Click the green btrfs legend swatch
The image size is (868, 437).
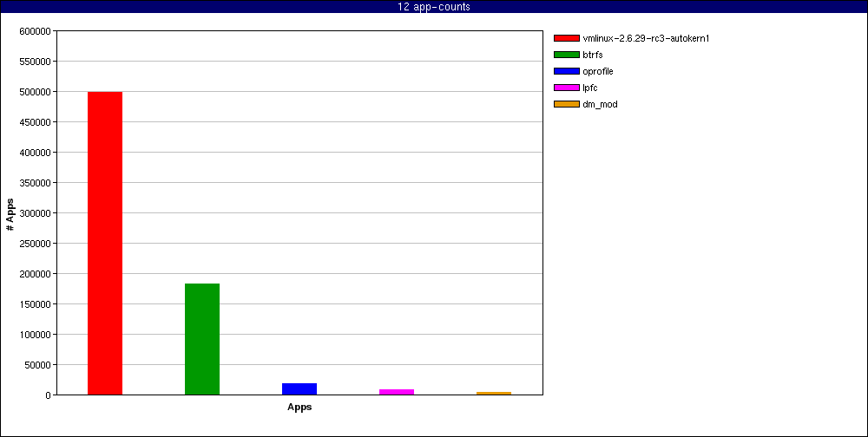pyautogui.click(x=566, y=55)
